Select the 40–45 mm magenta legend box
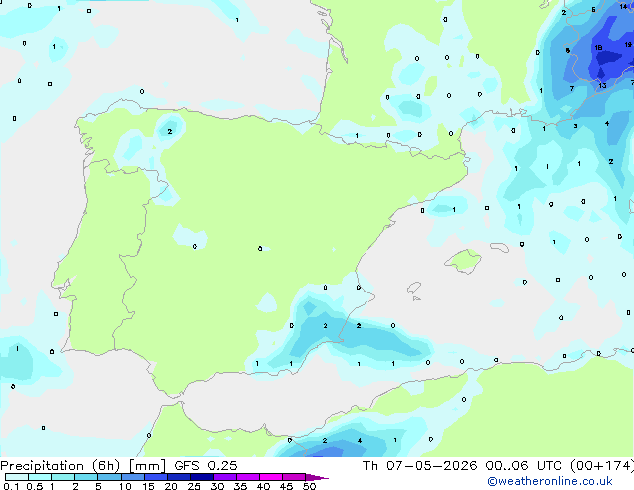The image size is (634, 490). 271,477
